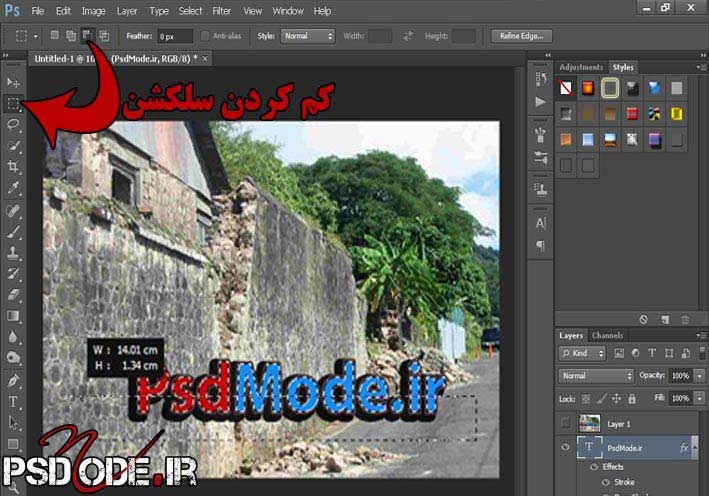This screenshot has width=709, height=496.
Task: Toggle visibility of layer Effects
Action: 594,467
